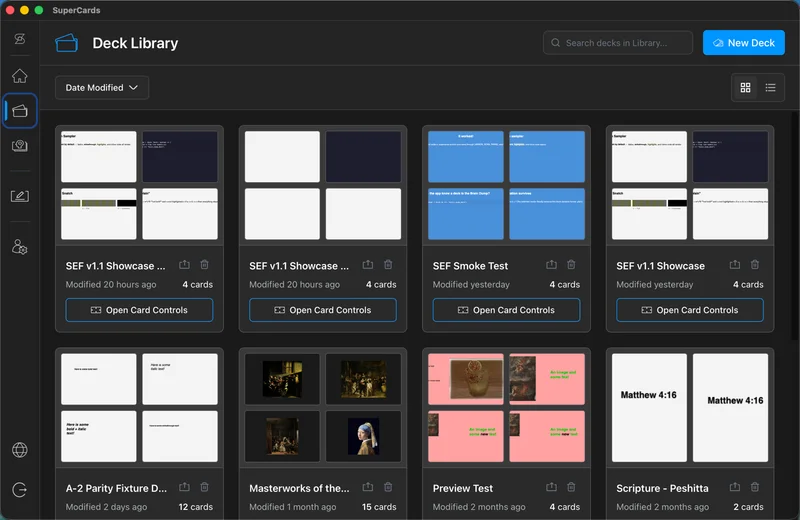The width and height of the screenshot is (800, 520).
Task: Create a deck with New Deck button
Action: 743,43
